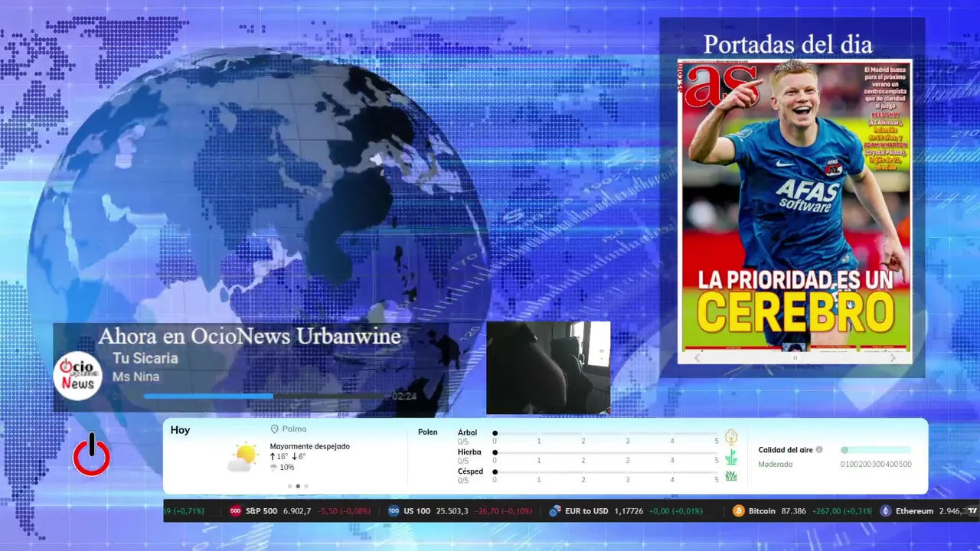Open Bitcoin ticker label

click(762, 511)
